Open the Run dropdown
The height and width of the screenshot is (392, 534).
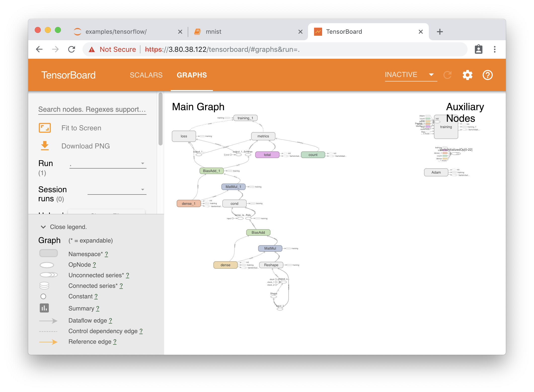pos(108,164)
